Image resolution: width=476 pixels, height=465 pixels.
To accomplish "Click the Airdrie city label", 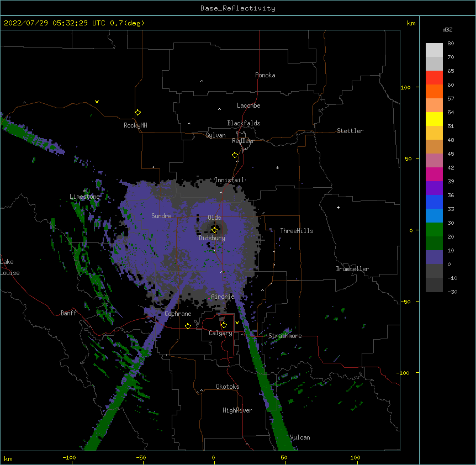I will coord(223,297).
